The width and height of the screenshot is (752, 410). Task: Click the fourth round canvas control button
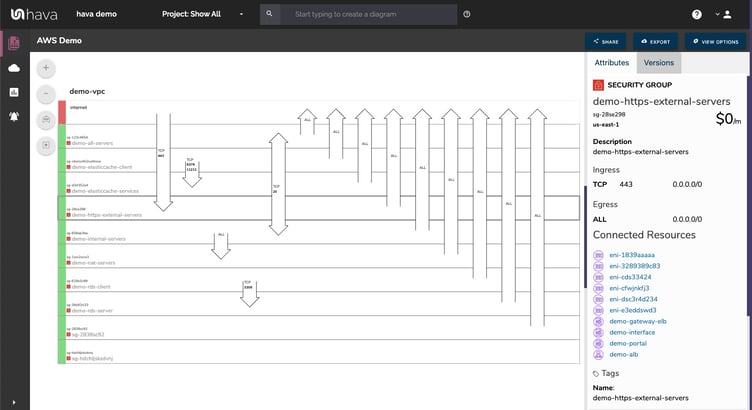46,145
